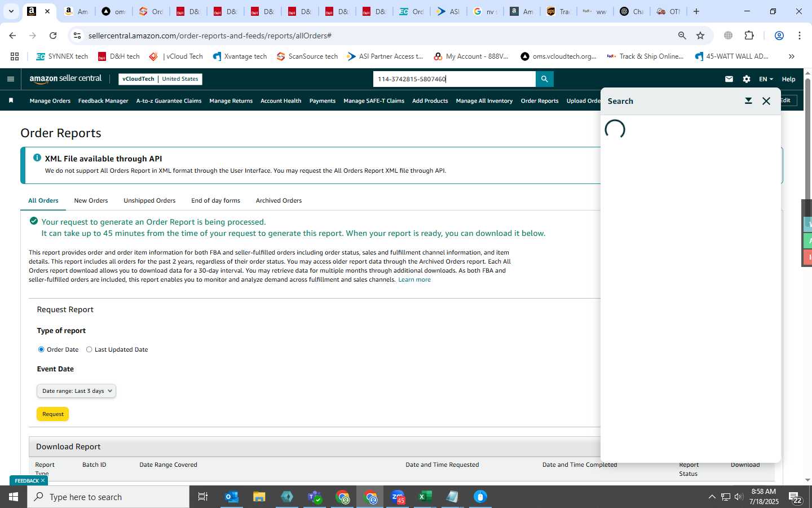Switch the vCloudTech United States account selector

pos(160,79)
